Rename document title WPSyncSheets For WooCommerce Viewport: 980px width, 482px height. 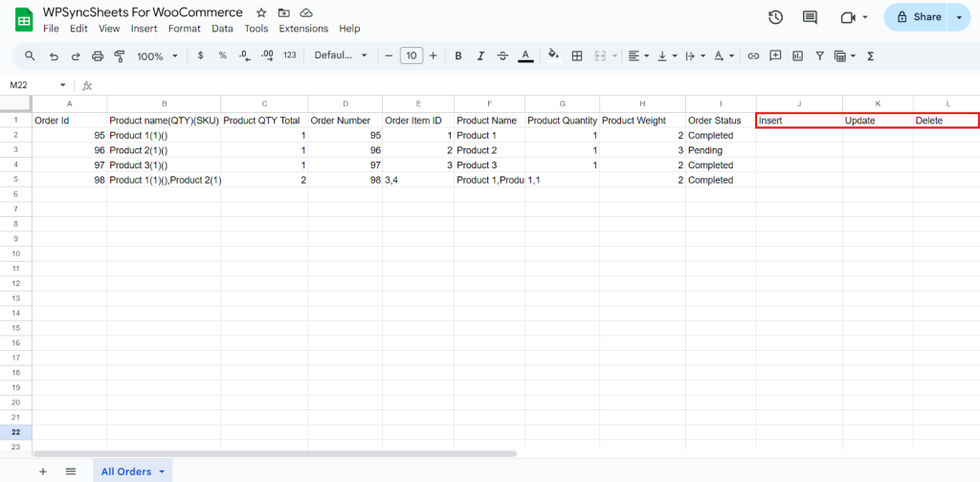(144, 12)
